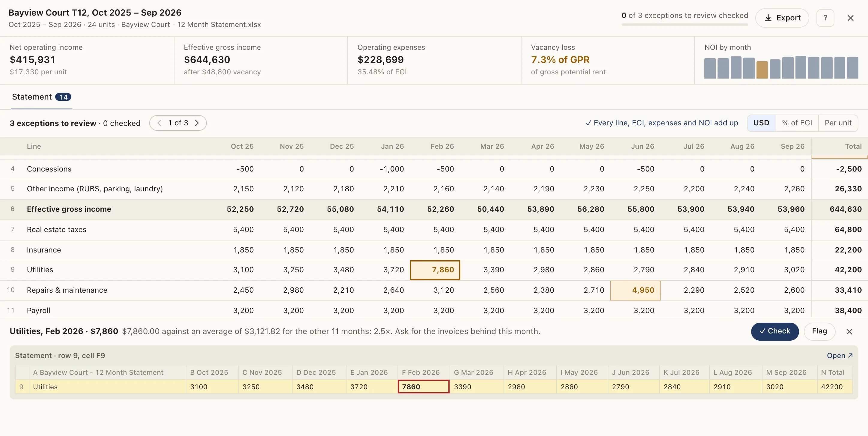Viewport: 868px width, 436px height.
Task: Click the Vacancy loss 7.3% of GPR value
Action: coord(560,60)
